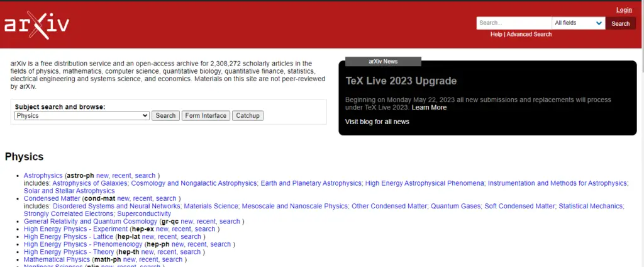
Task: Open Strongly Correlated Electrons link
Action: click(x=69, y=214)
